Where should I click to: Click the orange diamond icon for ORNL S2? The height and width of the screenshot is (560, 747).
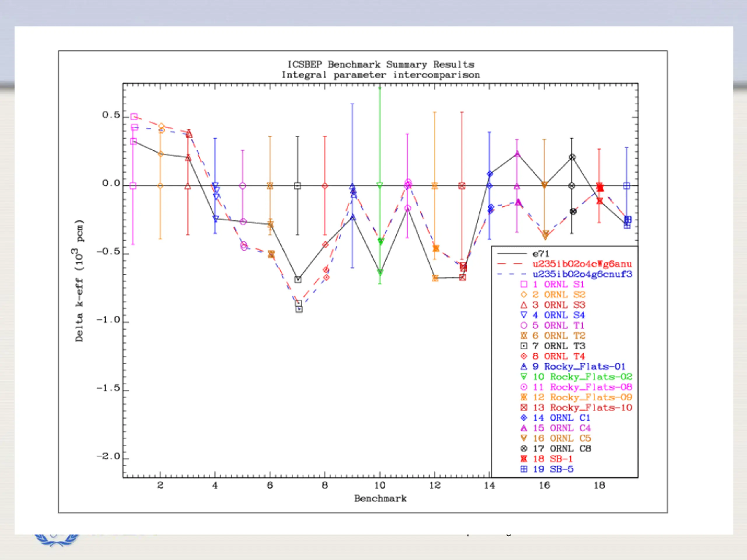(x=523, y=295)
